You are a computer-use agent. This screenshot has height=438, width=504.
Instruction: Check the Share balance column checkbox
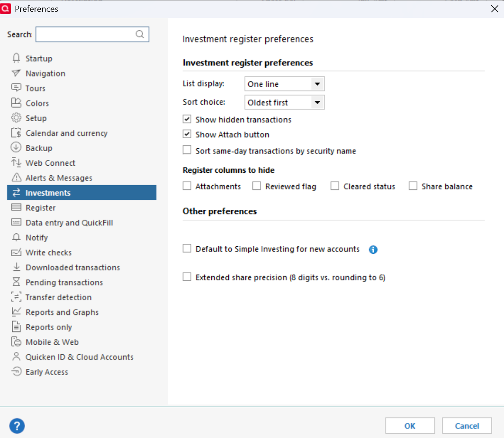pos(413,186)
